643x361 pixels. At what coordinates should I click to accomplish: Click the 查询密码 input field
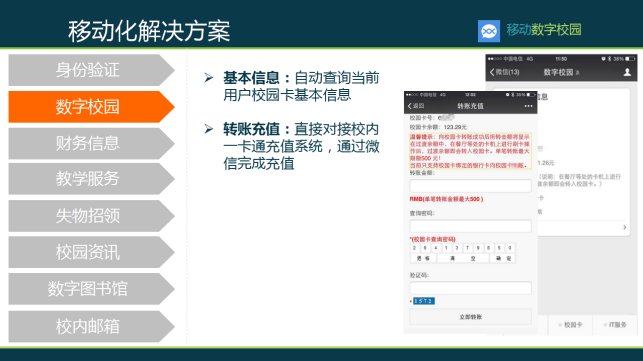(470, 226)
